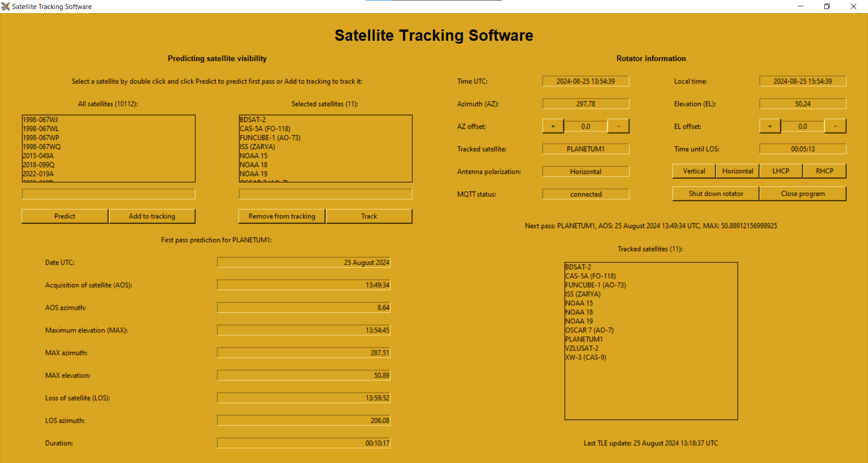The height and width of the screenshot is (463, 868).
Task: Click search field under Selected satellites list
Action: point(325,194)
